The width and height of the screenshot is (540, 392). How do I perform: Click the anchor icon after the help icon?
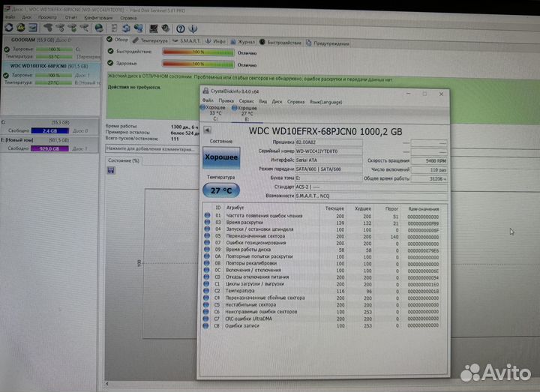coord(193,28)
